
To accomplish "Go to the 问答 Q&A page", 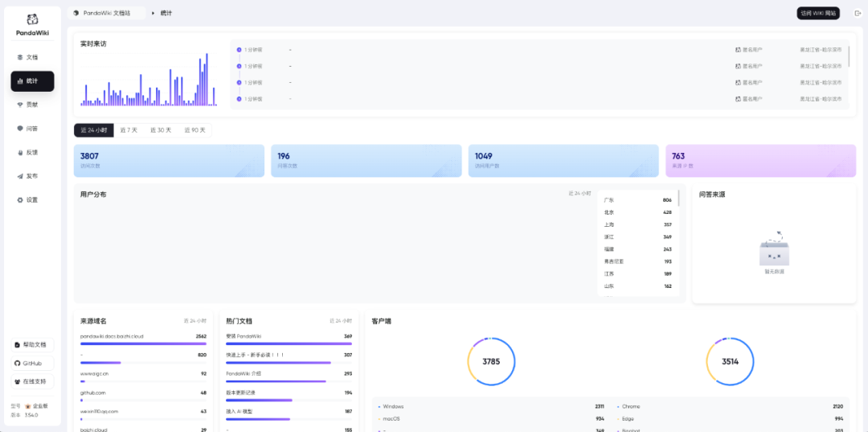I will 32,129.
